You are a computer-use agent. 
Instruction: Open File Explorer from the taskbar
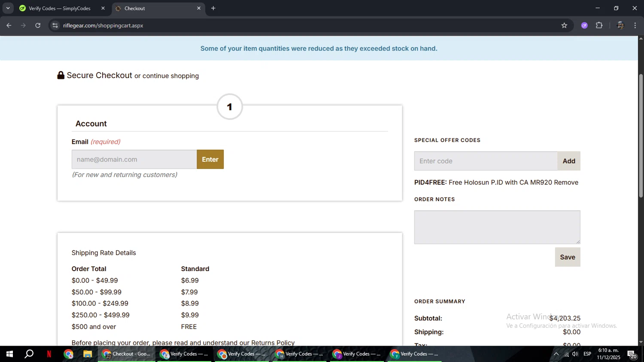click(88, 354)
